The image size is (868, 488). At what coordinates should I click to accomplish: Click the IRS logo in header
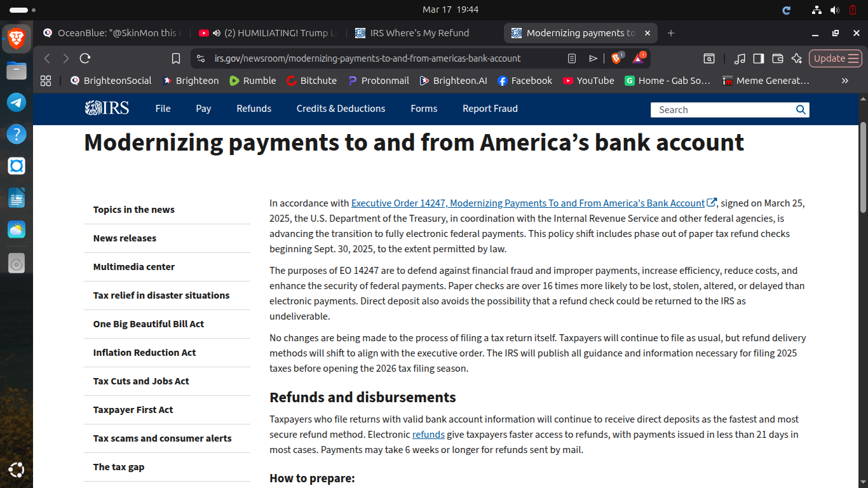pyautogui.click(x=107, y=109)
